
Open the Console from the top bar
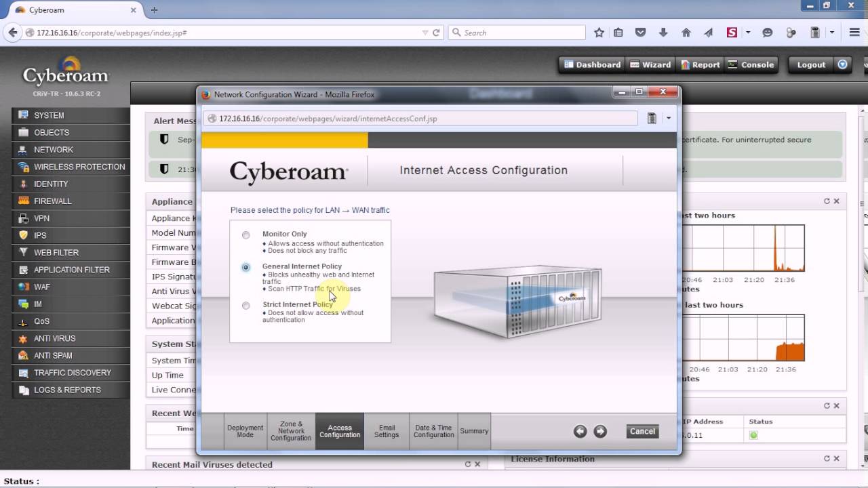pyautogui.click(x=751, y=64)
